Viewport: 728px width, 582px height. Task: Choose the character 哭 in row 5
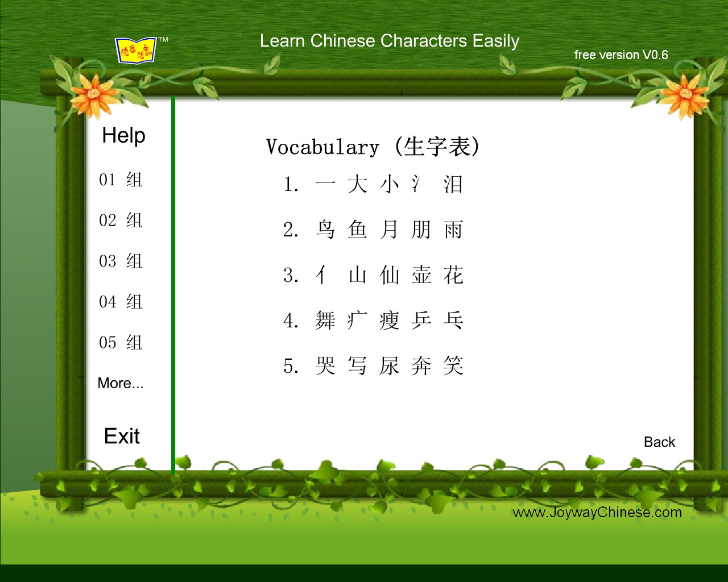(x=325, y=366)
